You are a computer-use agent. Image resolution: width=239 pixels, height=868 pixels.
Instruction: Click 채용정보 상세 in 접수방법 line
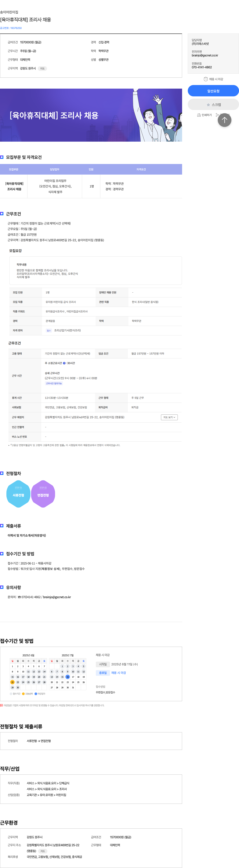[51, 568]
